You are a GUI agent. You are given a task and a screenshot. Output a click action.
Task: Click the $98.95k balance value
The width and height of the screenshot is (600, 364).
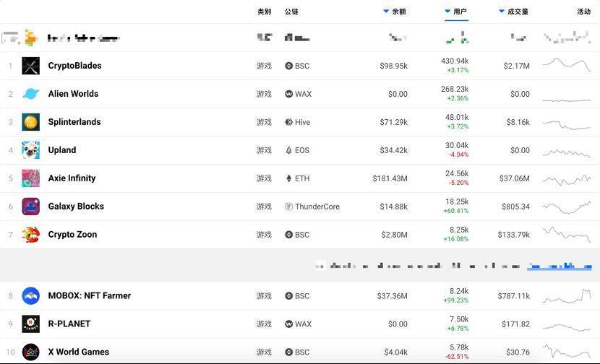click(393, 66)
